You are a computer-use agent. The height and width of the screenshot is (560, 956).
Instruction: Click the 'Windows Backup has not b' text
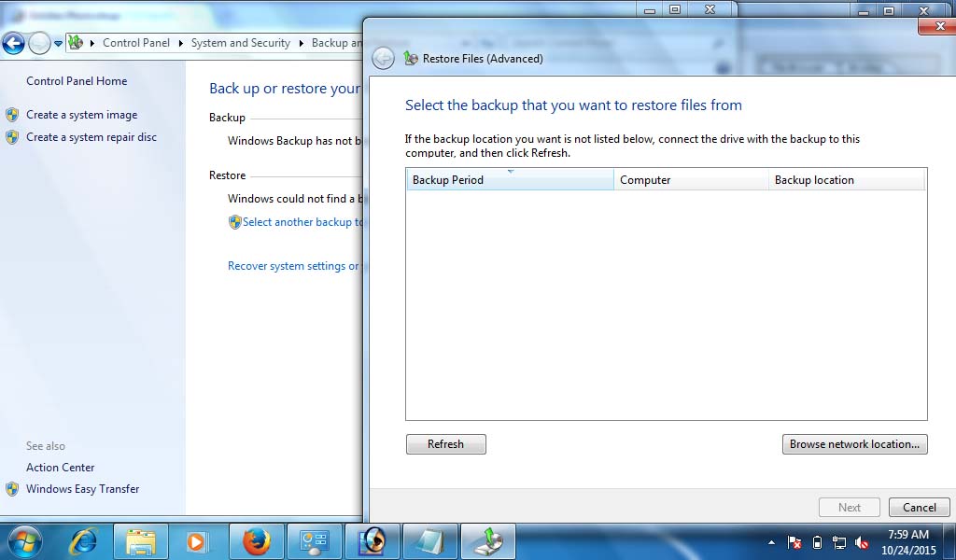click(x=294, y=140)
